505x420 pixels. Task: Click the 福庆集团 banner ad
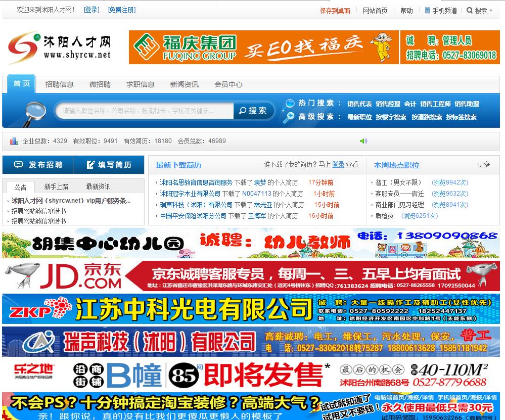coord(263,48)
